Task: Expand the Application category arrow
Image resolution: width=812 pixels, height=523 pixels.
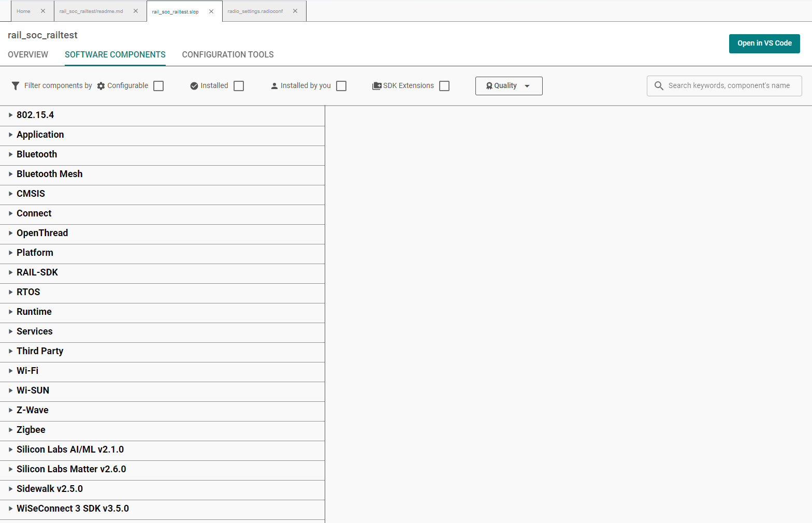Action: [x=10, y=135]
